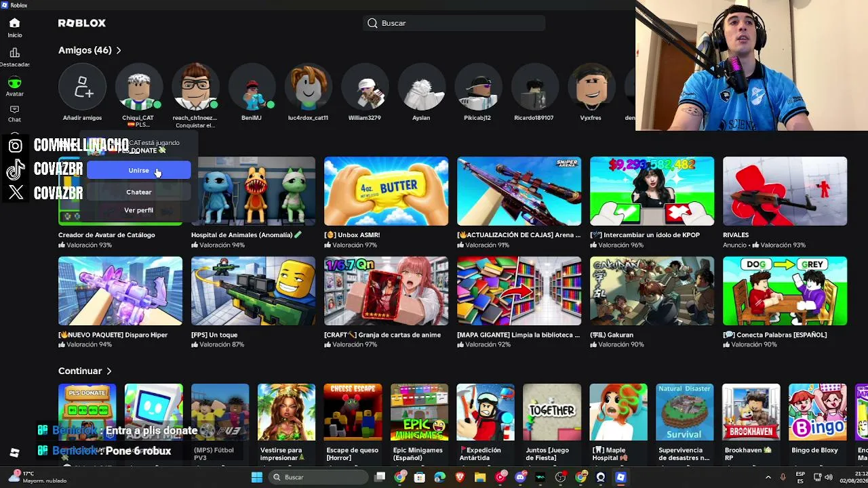
Task: Open the Unbox ASMR butter thumbnail
Action: pyautogui.click(x=386, y=191)
